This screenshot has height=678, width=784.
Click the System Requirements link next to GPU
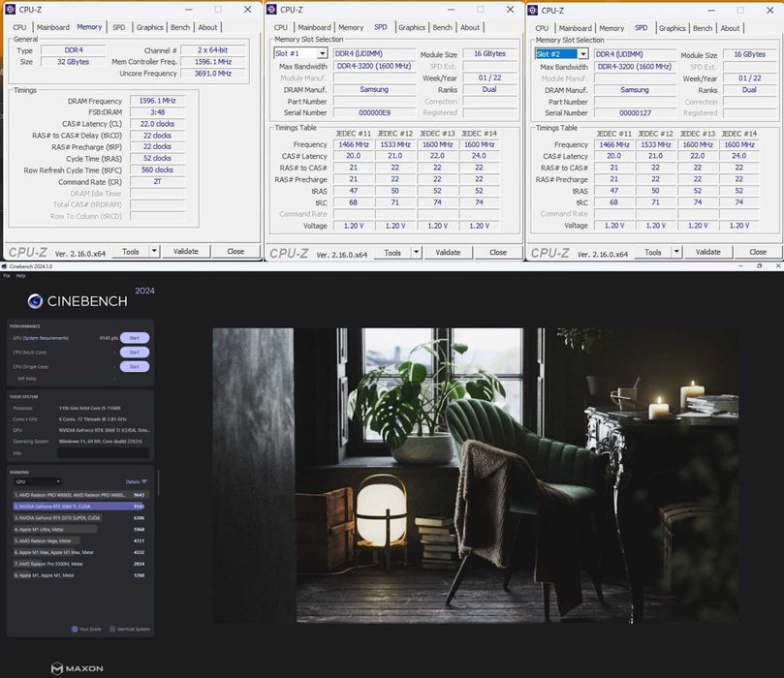(x=46, y=338)
